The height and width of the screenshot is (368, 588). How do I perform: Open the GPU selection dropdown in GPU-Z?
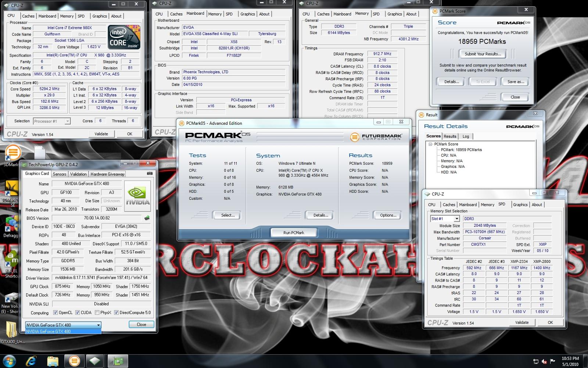63,325
